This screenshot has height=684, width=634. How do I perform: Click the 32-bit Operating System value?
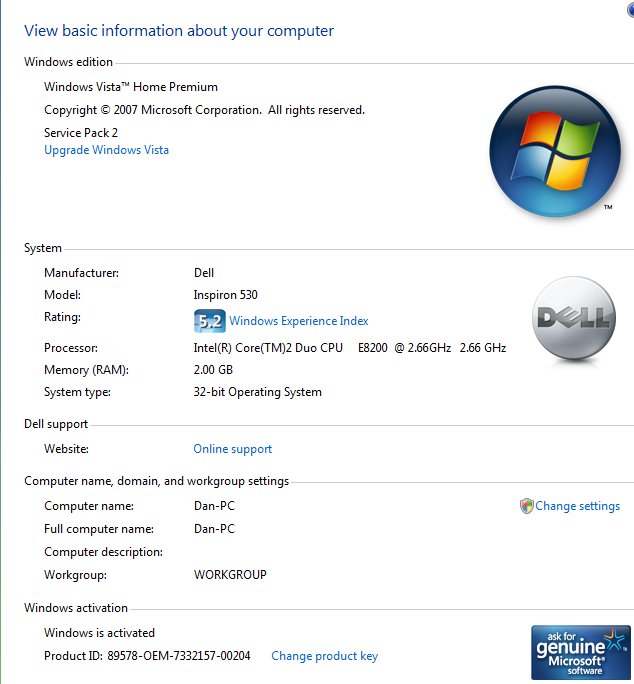(x=257, y=392)
